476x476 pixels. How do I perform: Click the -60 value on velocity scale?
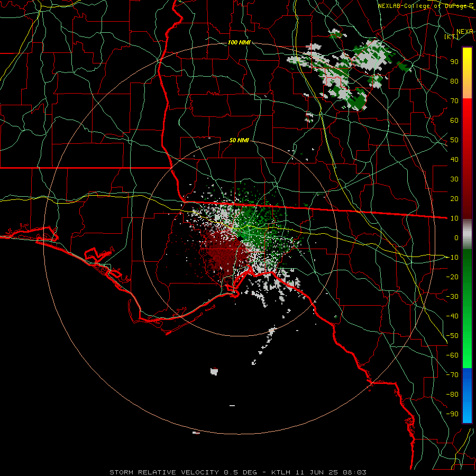click(452, 355)
